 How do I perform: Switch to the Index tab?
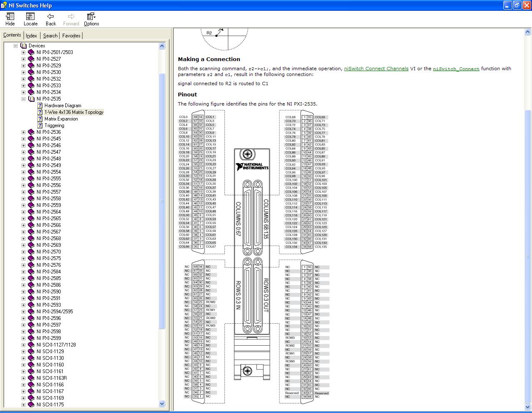pos(32,36)
